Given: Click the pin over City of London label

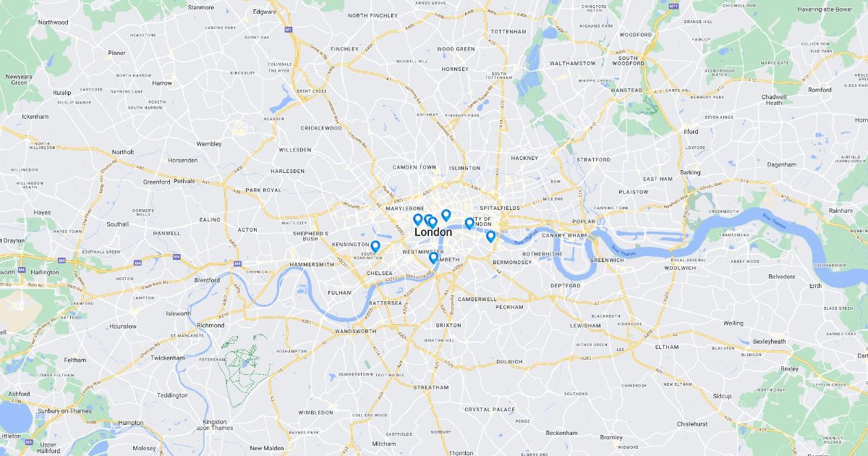Looking at the screenshot, I should coord(469,224).
